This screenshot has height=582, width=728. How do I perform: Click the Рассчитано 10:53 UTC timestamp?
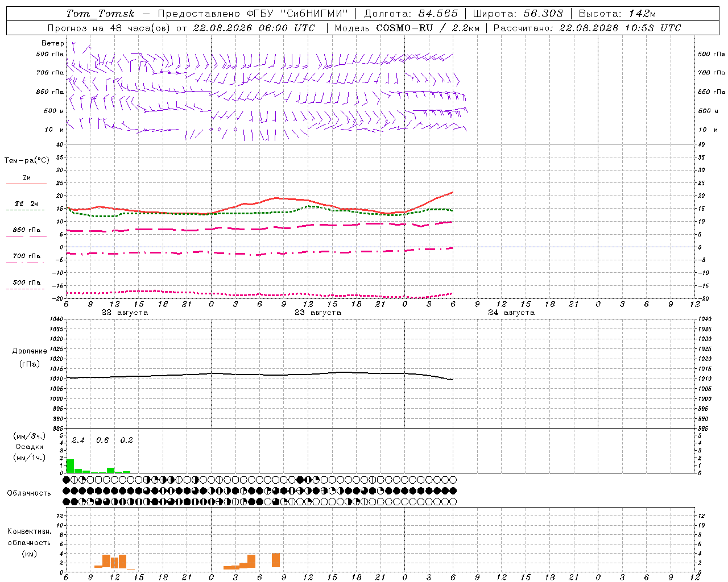[x=587, y=28]
